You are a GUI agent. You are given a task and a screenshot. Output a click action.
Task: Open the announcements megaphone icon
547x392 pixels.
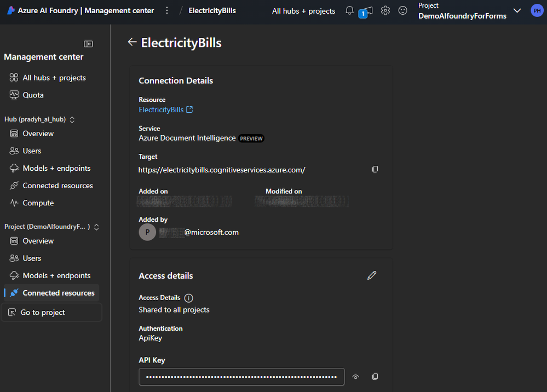coord(367,11)
